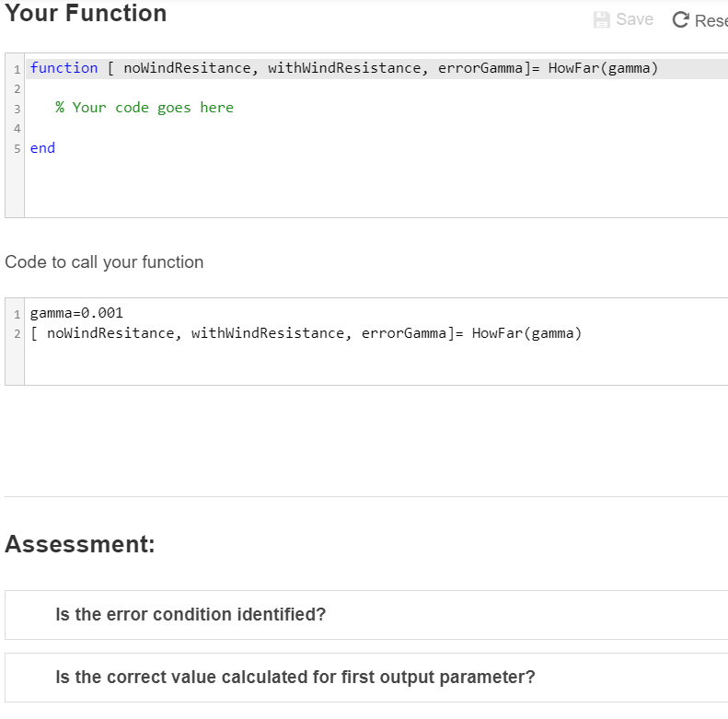This screenshot has height=719, width=728.
Task: Click the 'Your code goes here' comment
Action: (x=144, y=108)
